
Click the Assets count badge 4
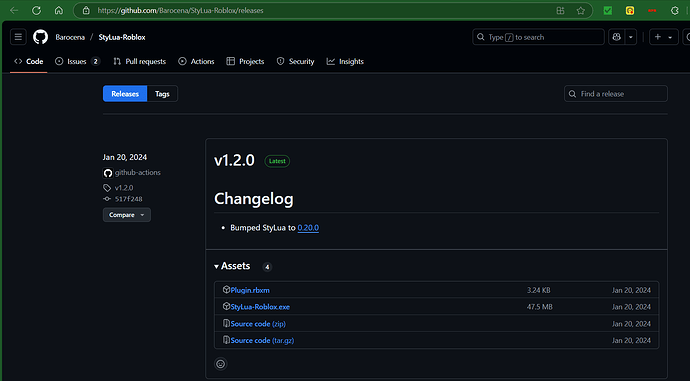point(267,267)
